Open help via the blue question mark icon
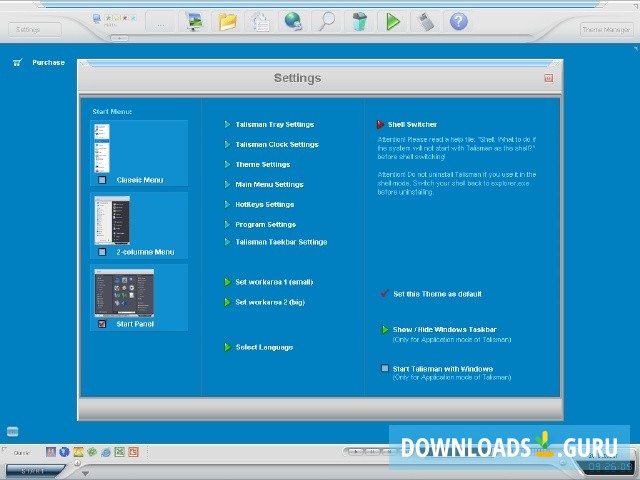The image size is (640, 480). coord(458,21)
